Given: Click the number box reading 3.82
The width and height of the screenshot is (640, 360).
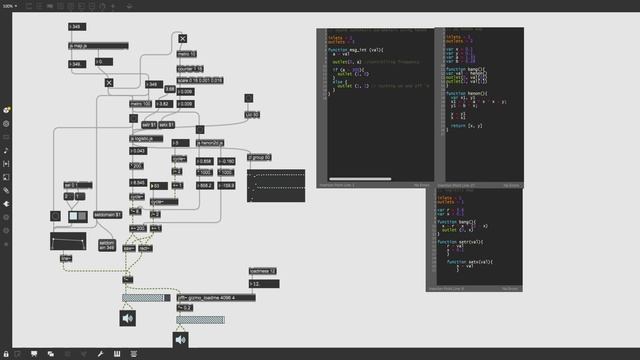Looking at the screenshot, I should coord(164,104).
